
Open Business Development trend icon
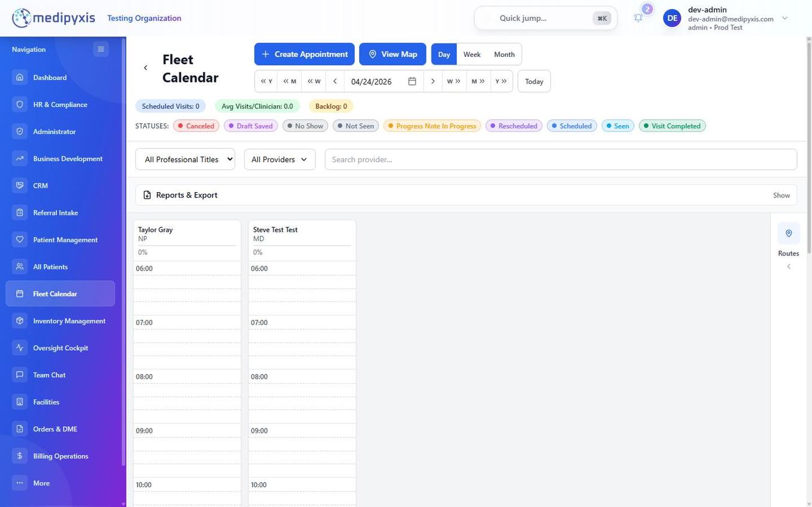click(20, 159)
